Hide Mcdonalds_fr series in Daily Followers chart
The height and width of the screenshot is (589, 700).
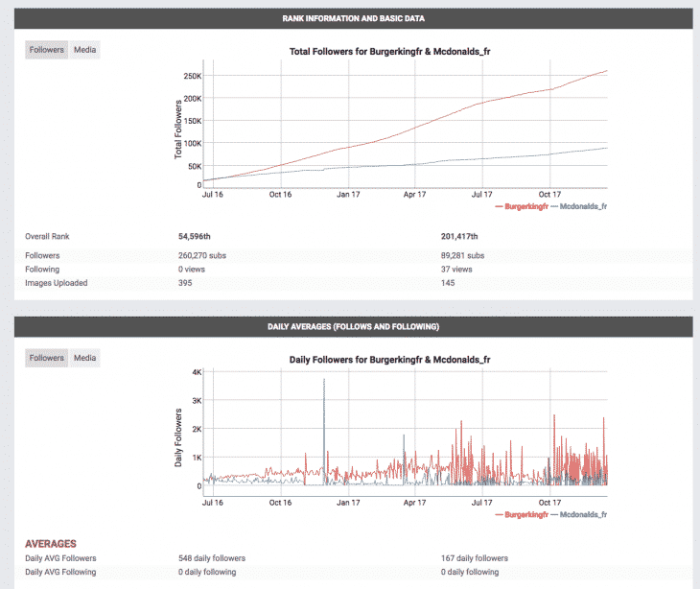(x=581, y=514)
